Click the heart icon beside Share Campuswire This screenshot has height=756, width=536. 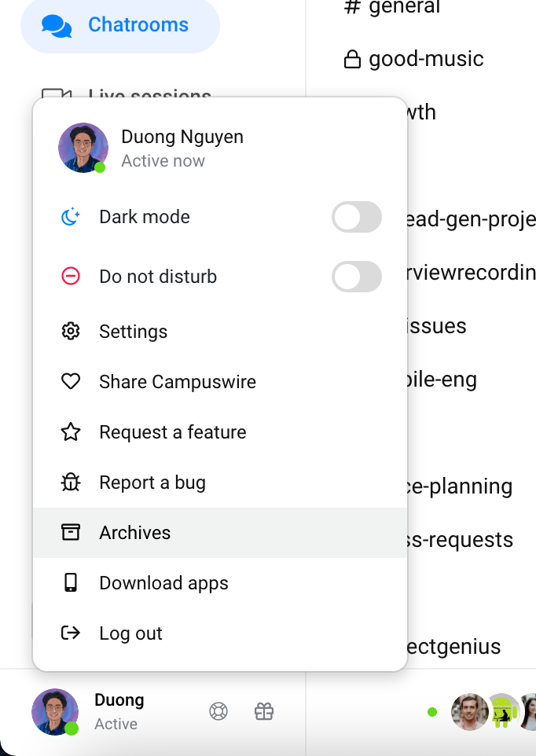coord(71,381)
